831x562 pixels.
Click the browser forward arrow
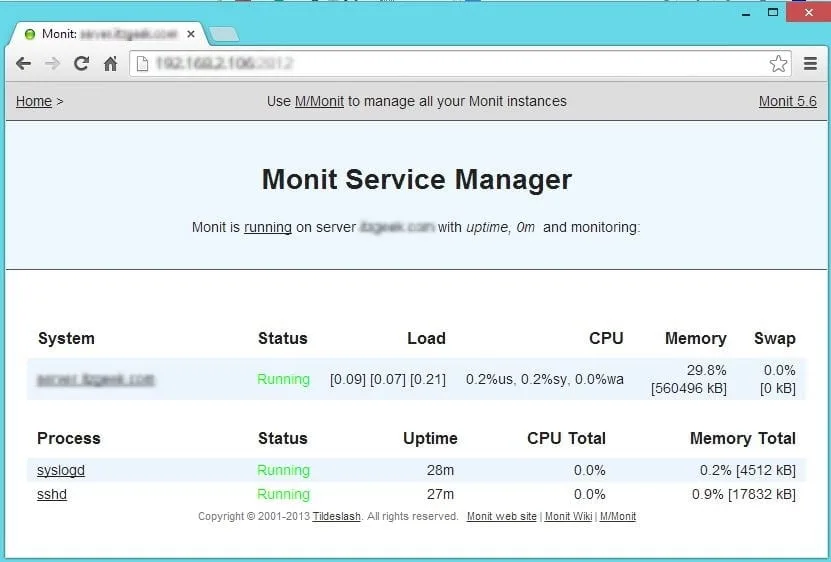click(x=52, y=64)
